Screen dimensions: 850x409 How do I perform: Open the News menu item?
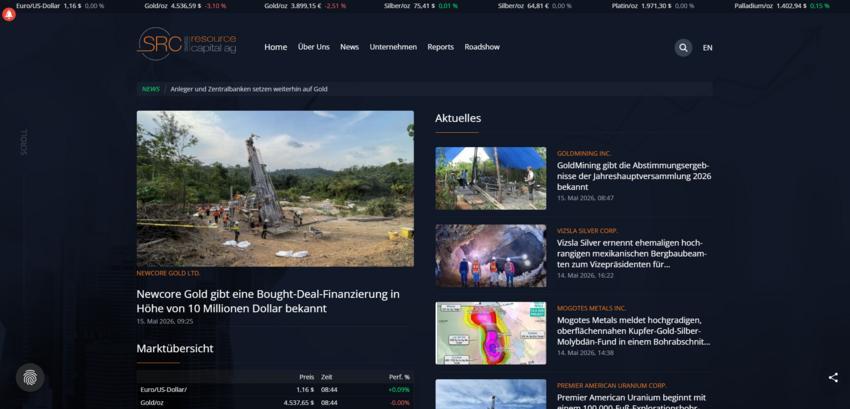tap(349, 47)
